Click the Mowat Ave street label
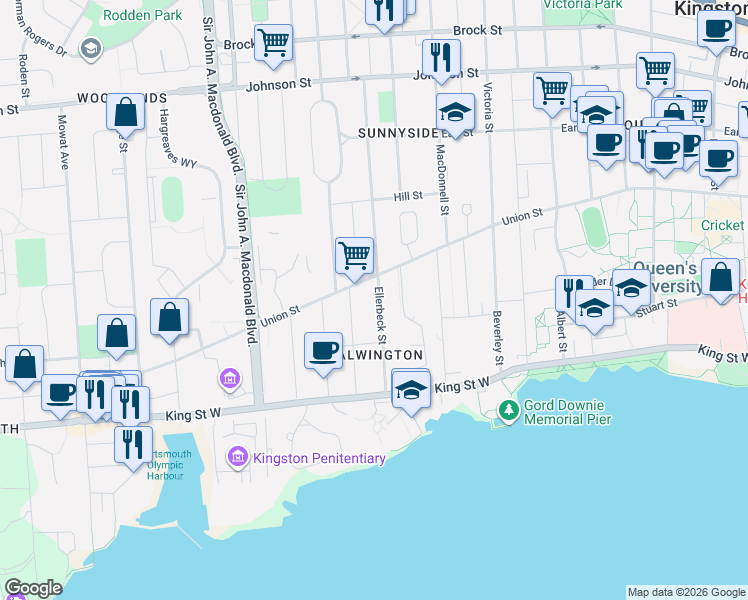 coord(63,142)
